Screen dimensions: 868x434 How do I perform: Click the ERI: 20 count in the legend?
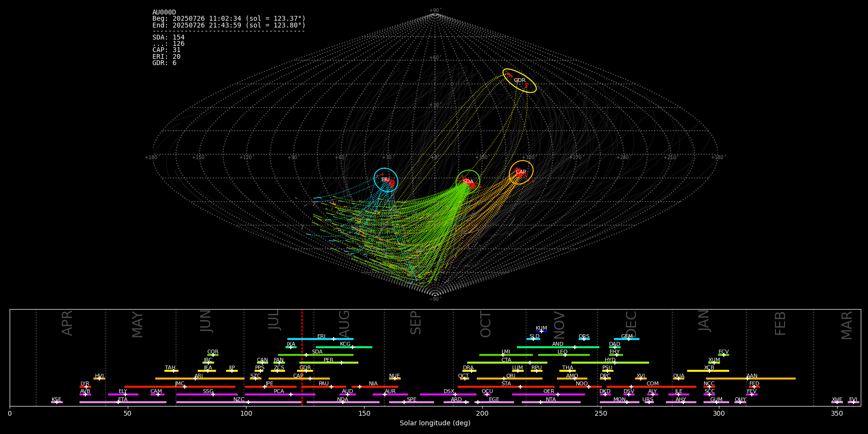click(166, 57)
